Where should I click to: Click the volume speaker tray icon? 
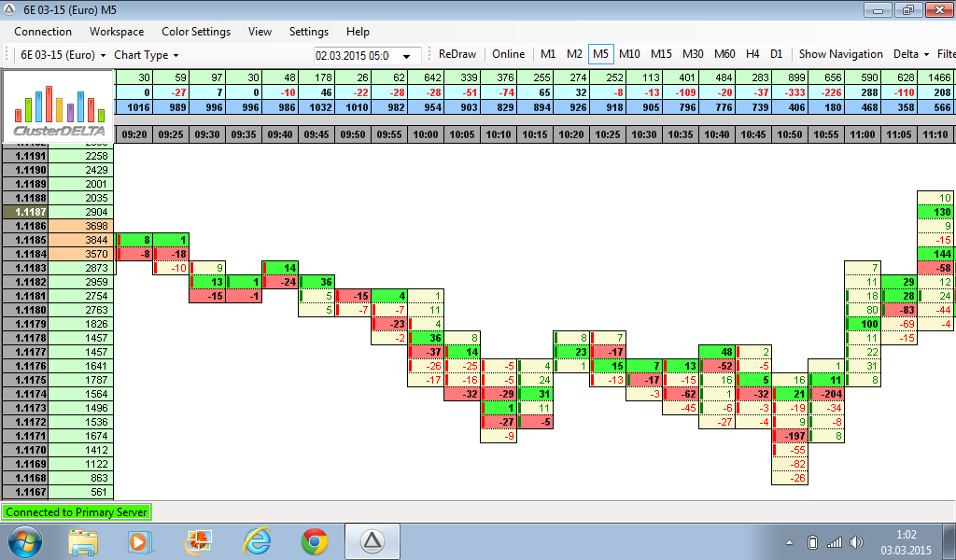pos(857,541)
